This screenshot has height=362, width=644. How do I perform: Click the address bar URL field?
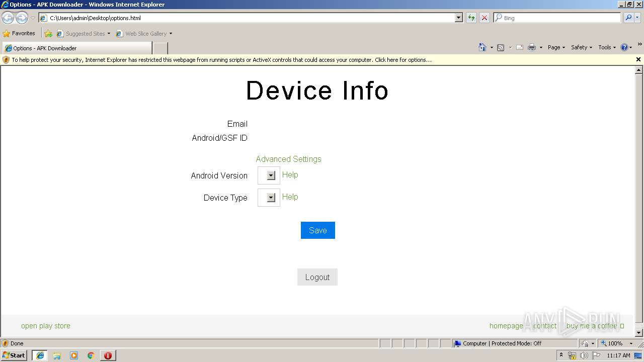coord(252,18)
